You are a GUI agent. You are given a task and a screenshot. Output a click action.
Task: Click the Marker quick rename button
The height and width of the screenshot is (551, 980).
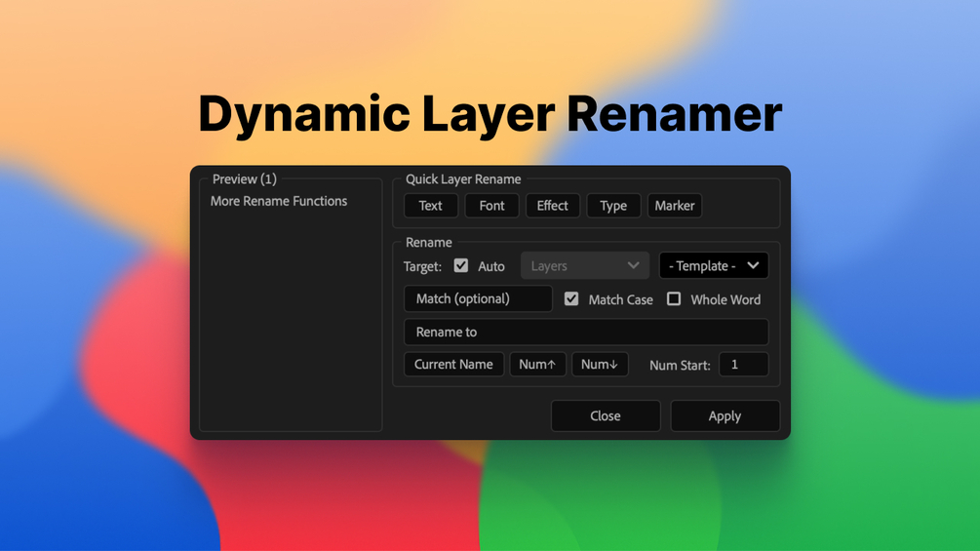[675, 206]
